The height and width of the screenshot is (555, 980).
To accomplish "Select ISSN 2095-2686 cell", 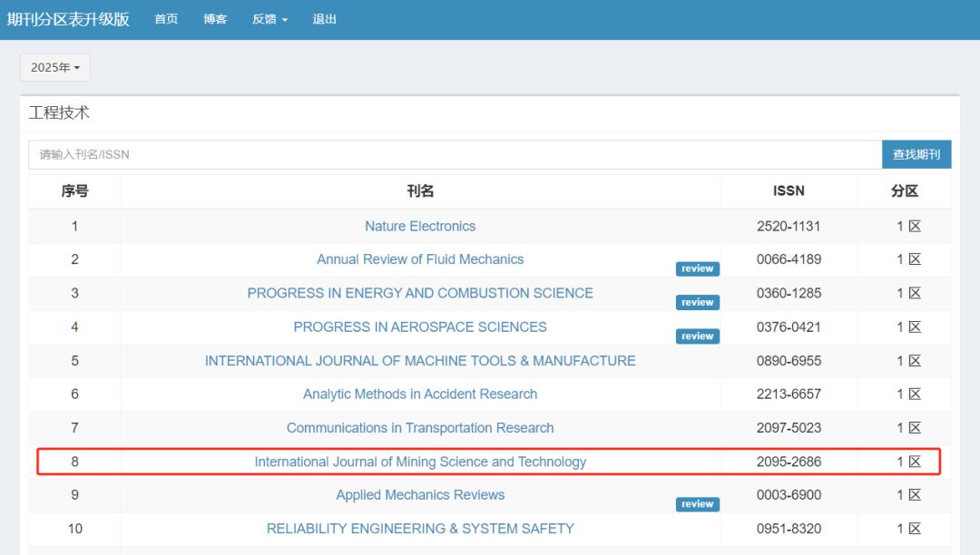I will 789,462.
